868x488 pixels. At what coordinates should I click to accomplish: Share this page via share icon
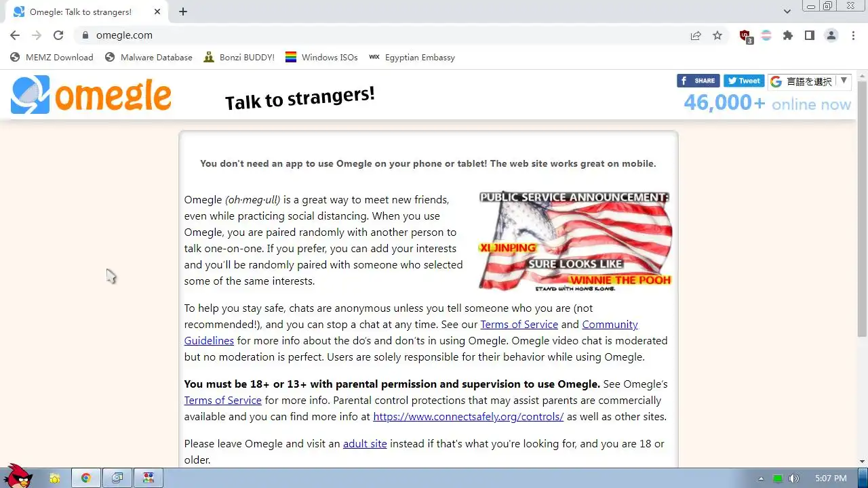point(696,35)
